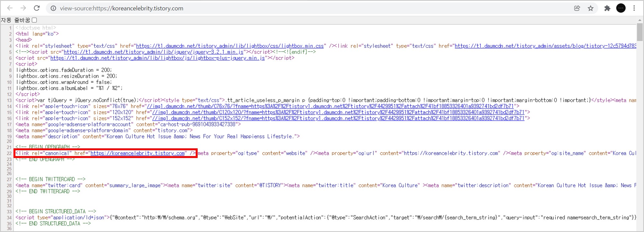Click lightbox.options.resizeDuration = 200 line
644x232 pixels.
click(67, 76)
